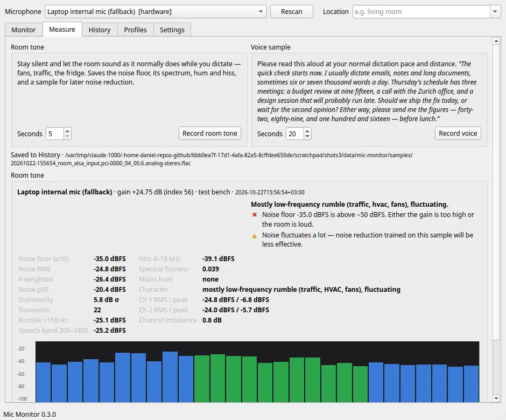The image size is (506, 420).
Task: Click the Ch 1 RMS / peak value
Action: 236,300
